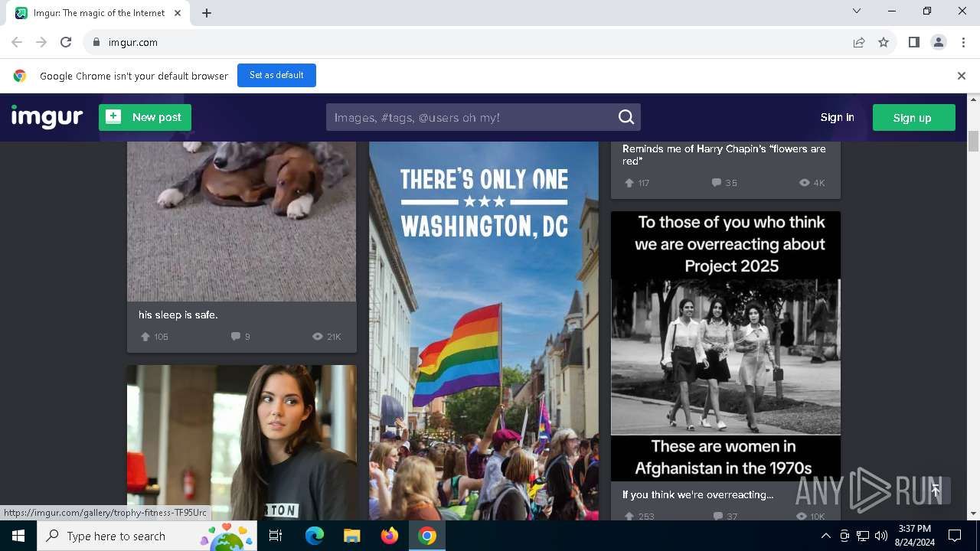
Task: Click the page vertical scrollbar thumb
Action: pyautogui.click(x=974, y=142)
